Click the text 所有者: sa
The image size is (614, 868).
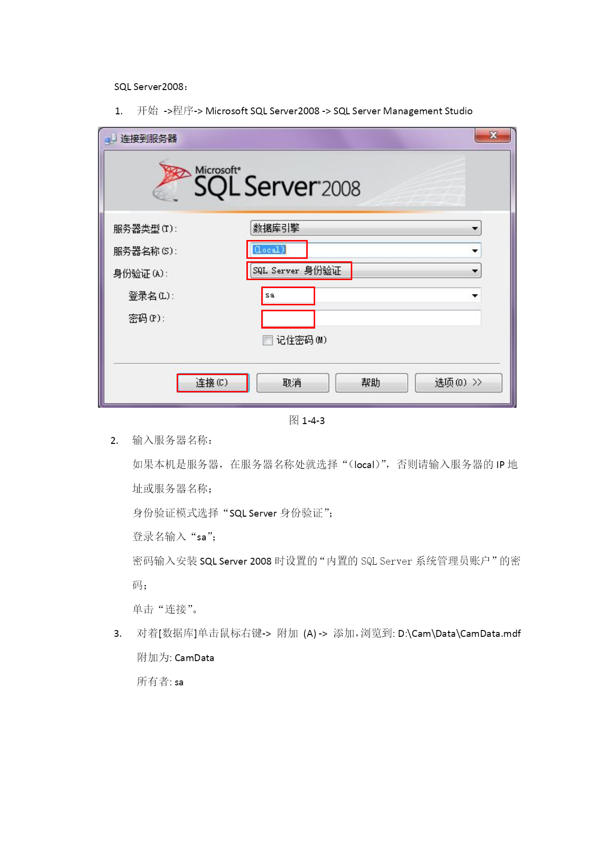coord(160,682)
